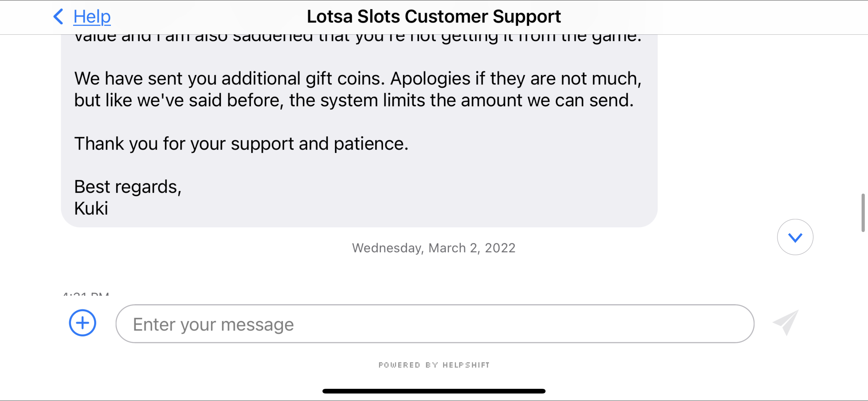Tap the back chevron arrow
This screenshot has width=868, height=401.
click(x=58, y=17)
